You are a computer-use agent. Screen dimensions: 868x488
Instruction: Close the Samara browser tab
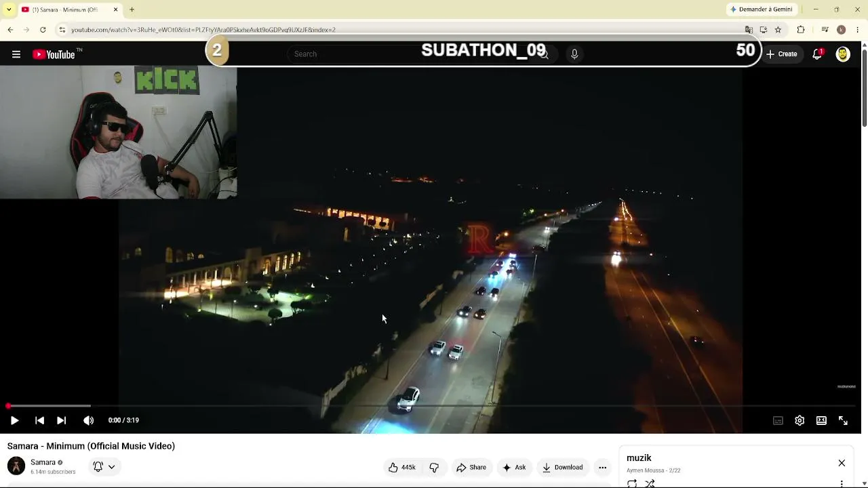click(x=115, y=9)
